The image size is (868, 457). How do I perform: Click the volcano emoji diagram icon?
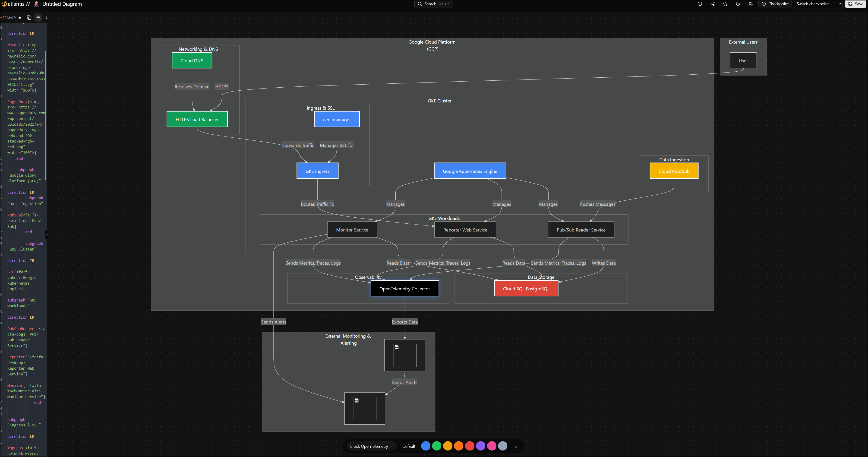[x=36, y=4]
